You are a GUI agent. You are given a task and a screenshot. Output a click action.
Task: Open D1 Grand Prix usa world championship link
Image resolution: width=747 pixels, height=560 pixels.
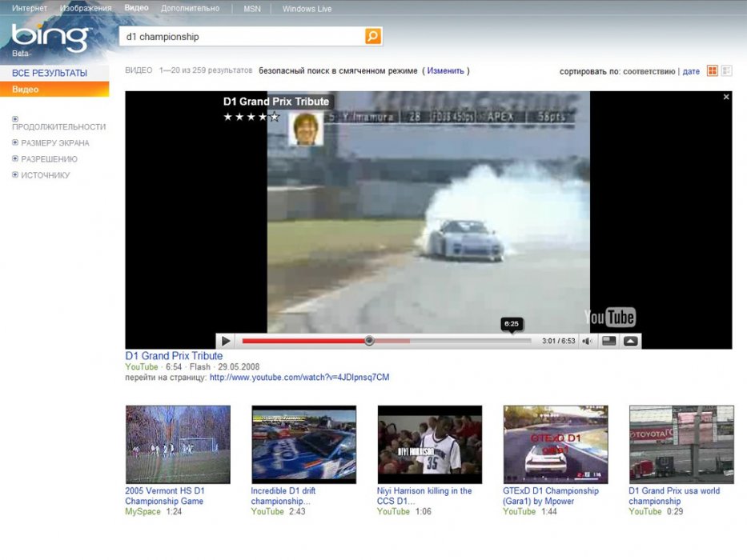(674, 496)
